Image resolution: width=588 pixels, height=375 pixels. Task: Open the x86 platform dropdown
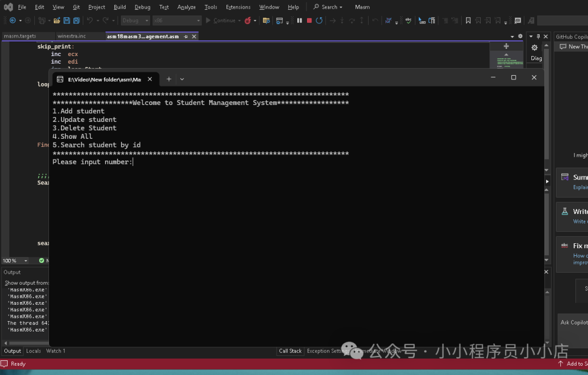[176, 21]
